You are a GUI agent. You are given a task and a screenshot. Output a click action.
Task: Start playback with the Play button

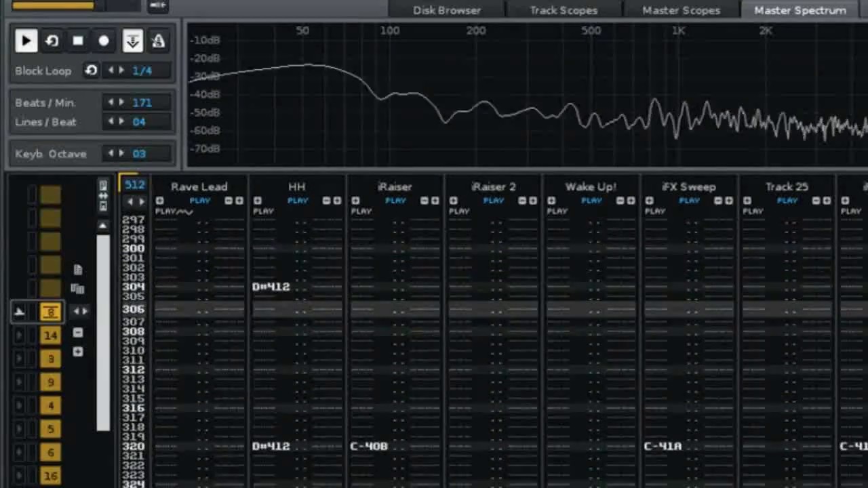tap(26, 41)
